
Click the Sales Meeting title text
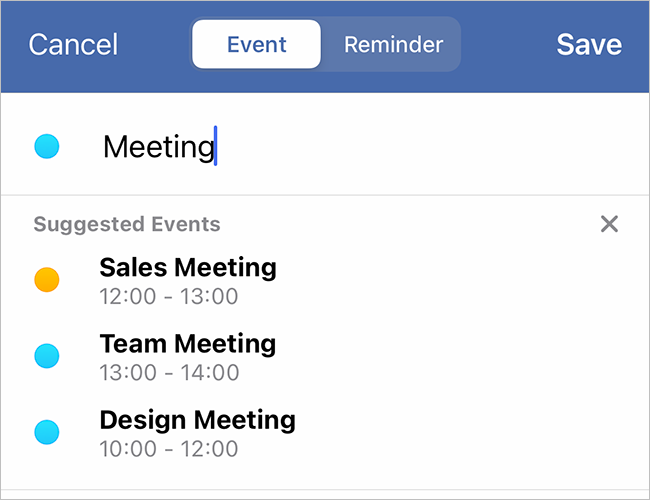[x=188, y=267]
